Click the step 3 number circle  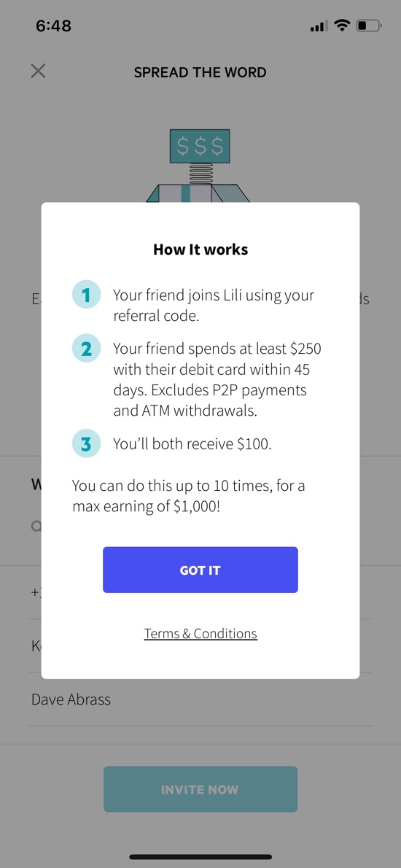[86, 443]
